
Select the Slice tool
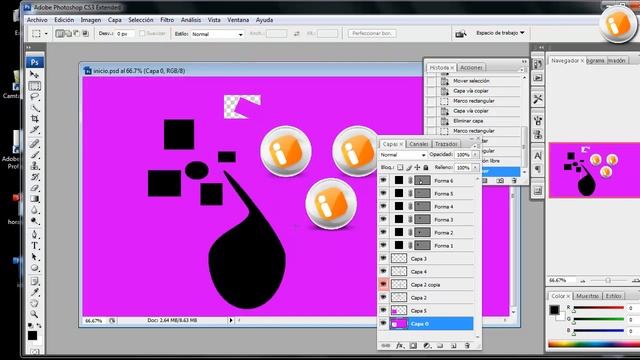tap(34, 129)
